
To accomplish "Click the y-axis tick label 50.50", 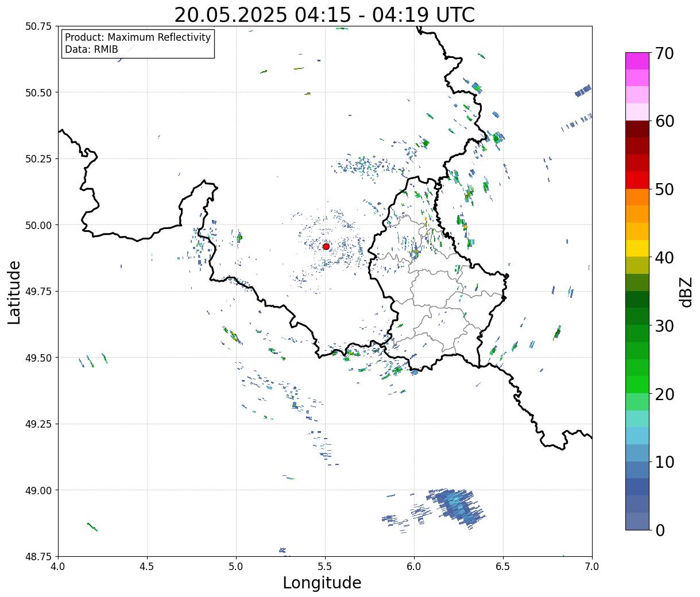I will tap(38, 92).
